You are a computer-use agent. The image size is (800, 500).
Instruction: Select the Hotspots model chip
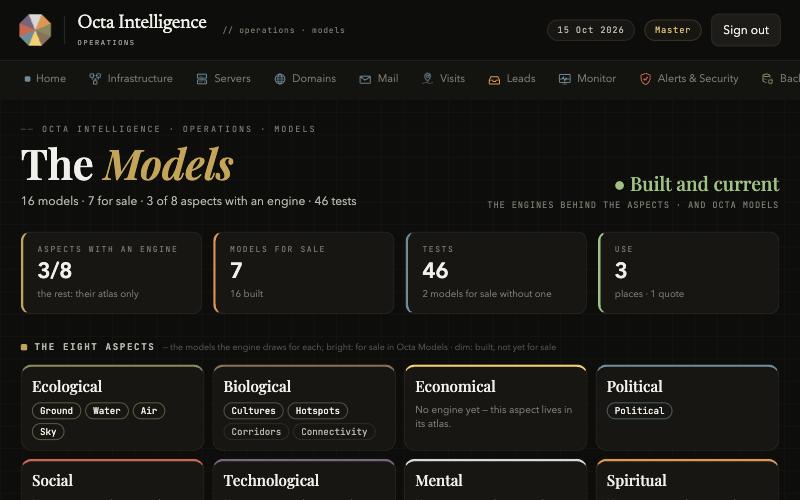pyautogui.click(x=317, y=411)
